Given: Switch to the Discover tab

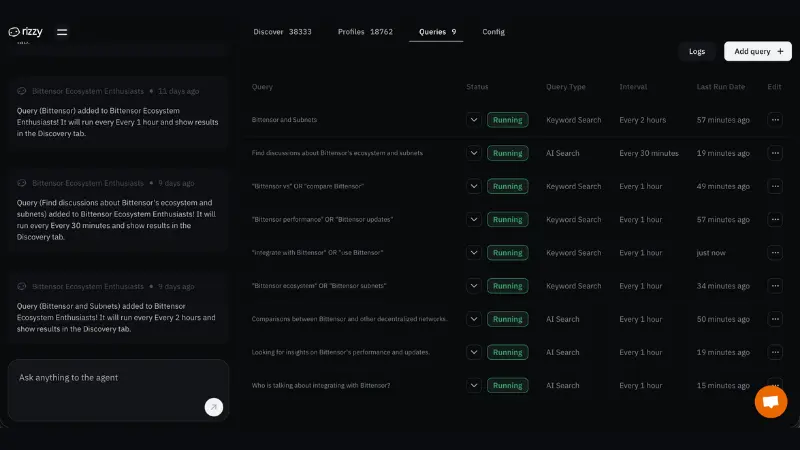Looking at the screenshot, I should point(282,32).
